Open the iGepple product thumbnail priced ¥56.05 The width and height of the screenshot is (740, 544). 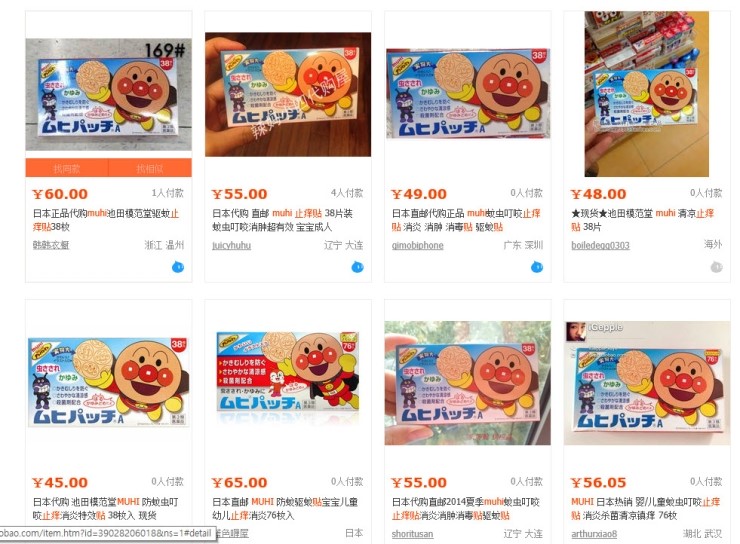click(647, 383)
